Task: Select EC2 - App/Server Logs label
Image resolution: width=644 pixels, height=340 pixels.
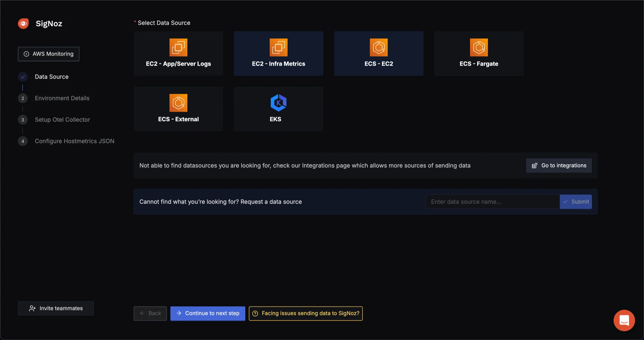Action: (178, 64)
